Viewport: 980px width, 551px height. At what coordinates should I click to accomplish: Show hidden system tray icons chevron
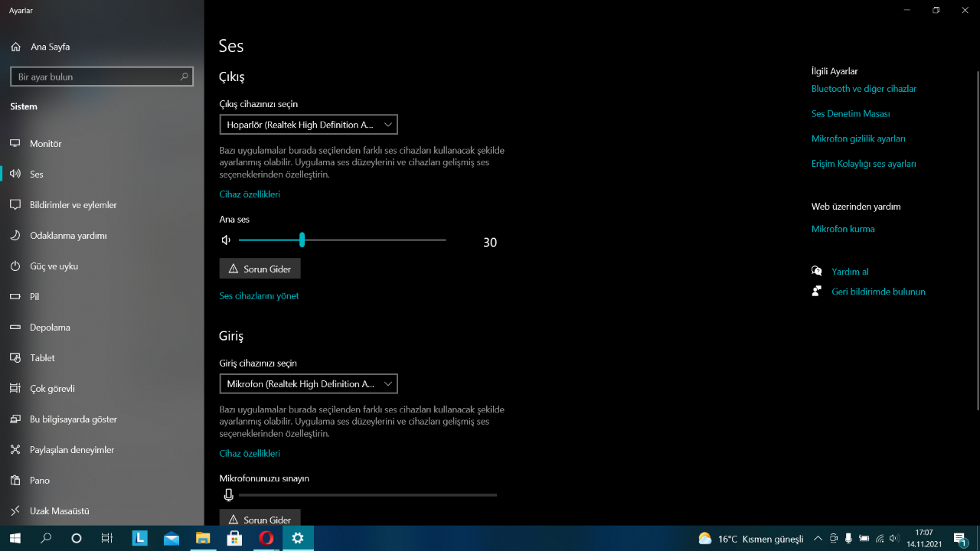tap(818, 538)
